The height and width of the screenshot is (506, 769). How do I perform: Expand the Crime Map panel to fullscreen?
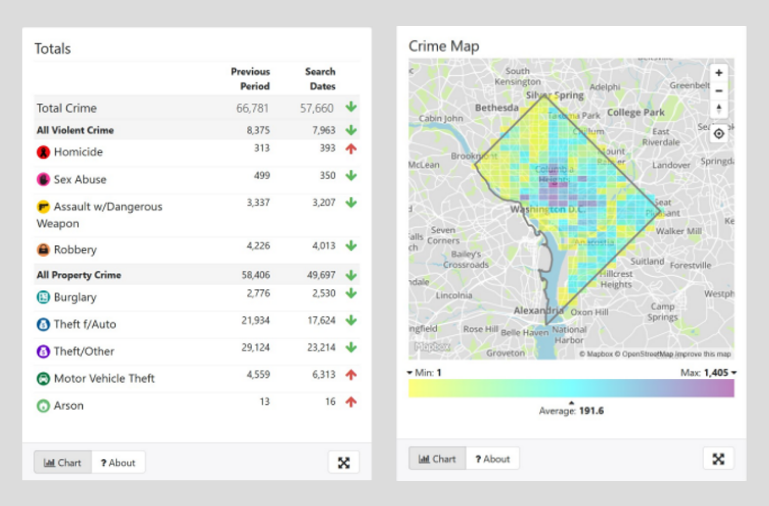point(718,458)
